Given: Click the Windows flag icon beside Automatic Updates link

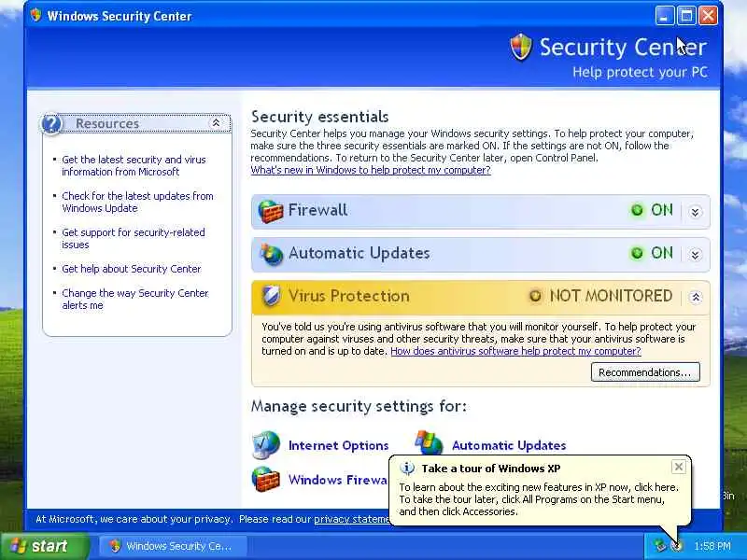Looking at the screenshot, I should pyautogui.click(x=429, y=443).
